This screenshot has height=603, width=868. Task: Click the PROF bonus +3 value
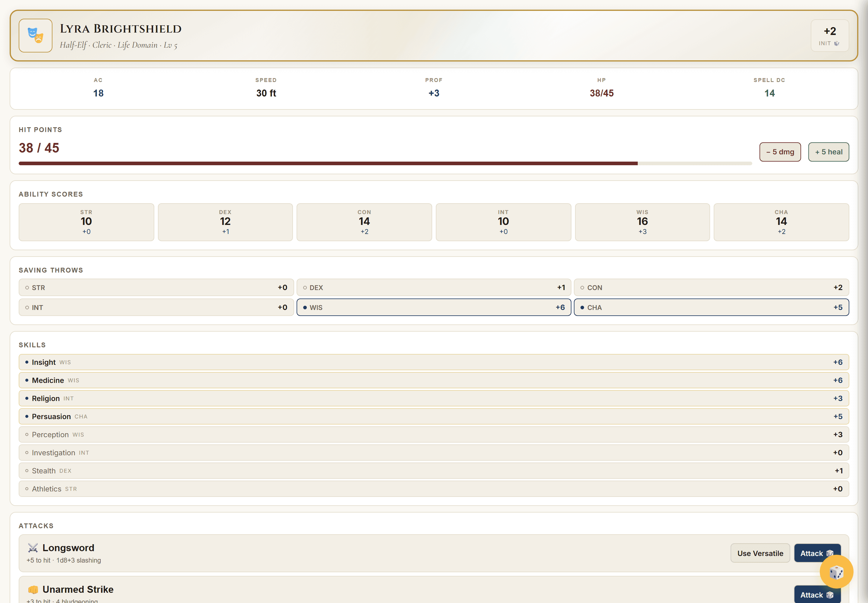tap(434, 93)
